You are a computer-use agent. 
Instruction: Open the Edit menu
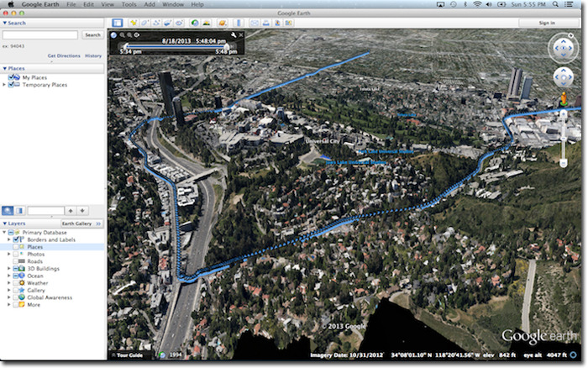[x=88, y=4]
